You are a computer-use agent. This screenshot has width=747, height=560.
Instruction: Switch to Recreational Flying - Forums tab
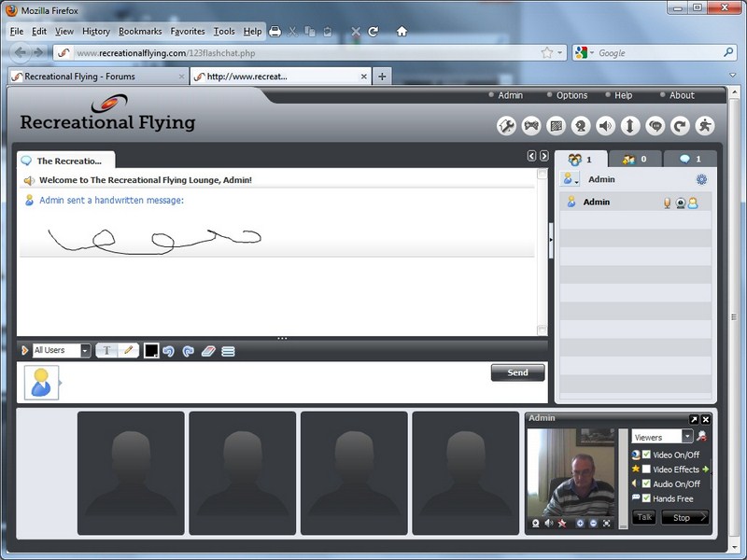pos(98,77)
